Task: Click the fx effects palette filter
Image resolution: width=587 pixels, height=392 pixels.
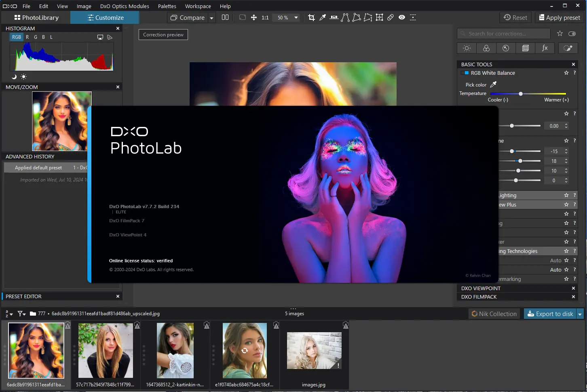Action: click(x=545, y=48)
